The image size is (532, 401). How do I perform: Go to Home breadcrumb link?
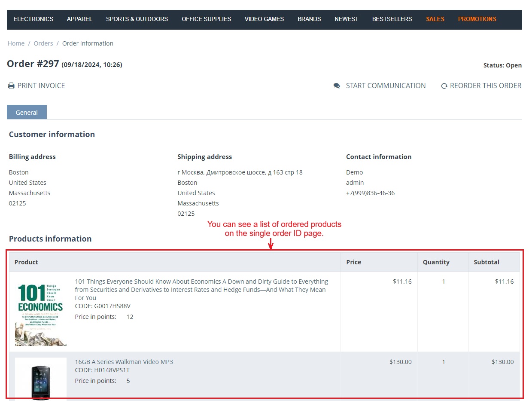pyautogui.click(x=16, y=43)
